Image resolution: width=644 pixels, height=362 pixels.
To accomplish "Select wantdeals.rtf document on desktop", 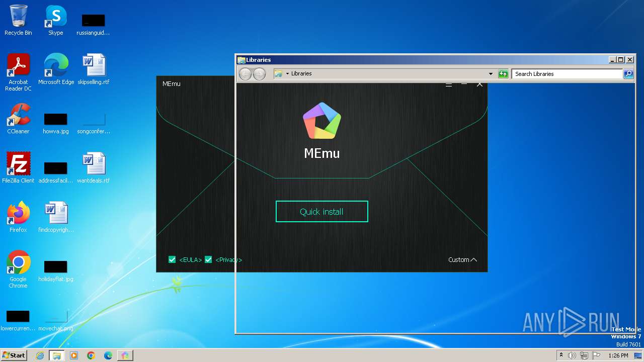I will point(94,168).
